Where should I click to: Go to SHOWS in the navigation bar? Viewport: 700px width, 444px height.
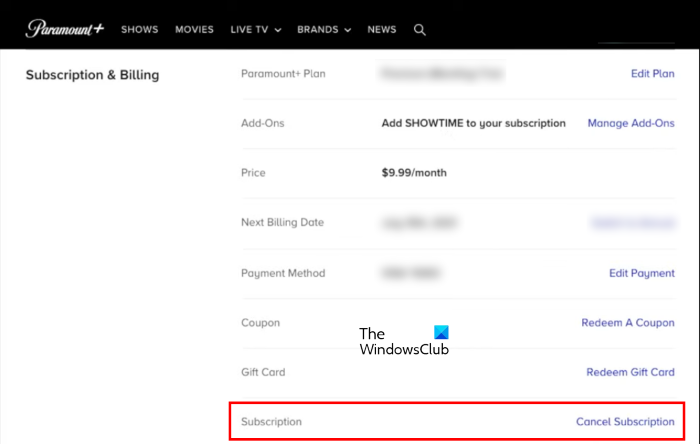coord(140,30)
